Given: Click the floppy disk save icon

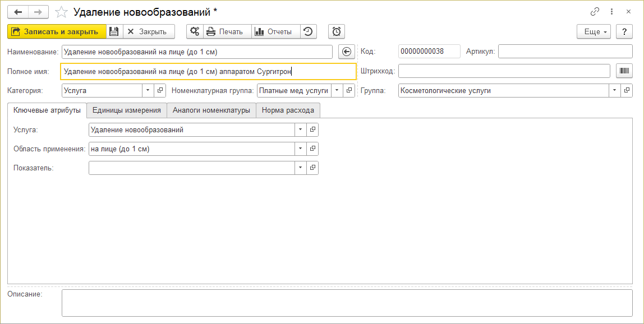Looking at the screenshot, I should coord(114,31).
